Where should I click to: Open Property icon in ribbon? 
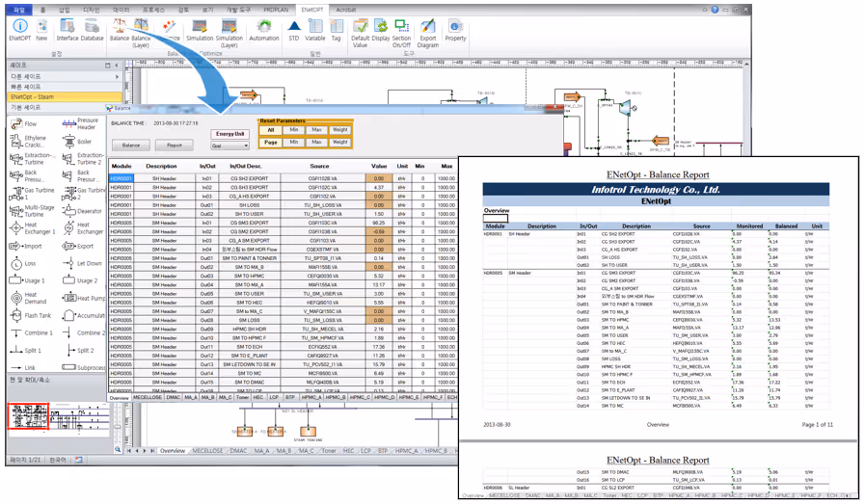click(456, 30)
